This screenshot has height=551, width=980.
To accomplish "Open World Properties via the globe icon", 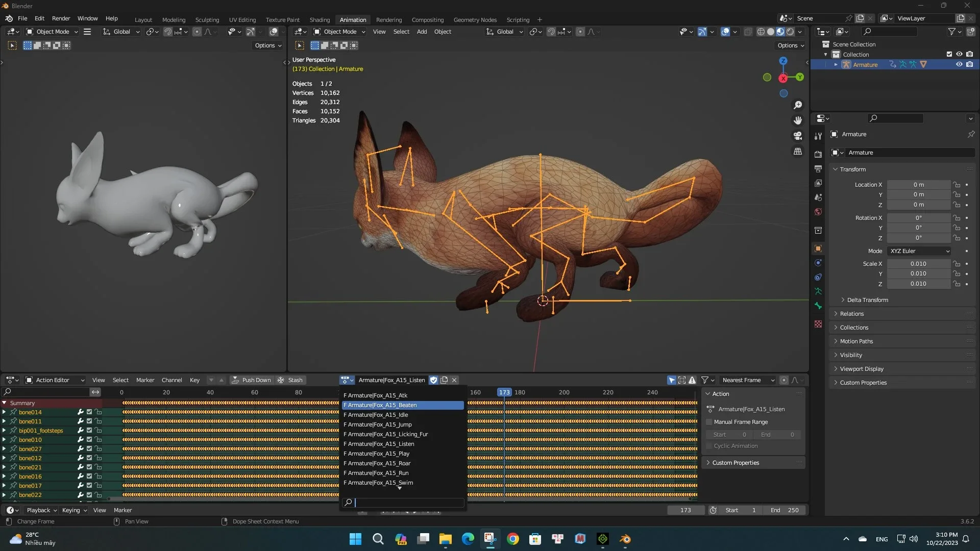I will (818, 212).
